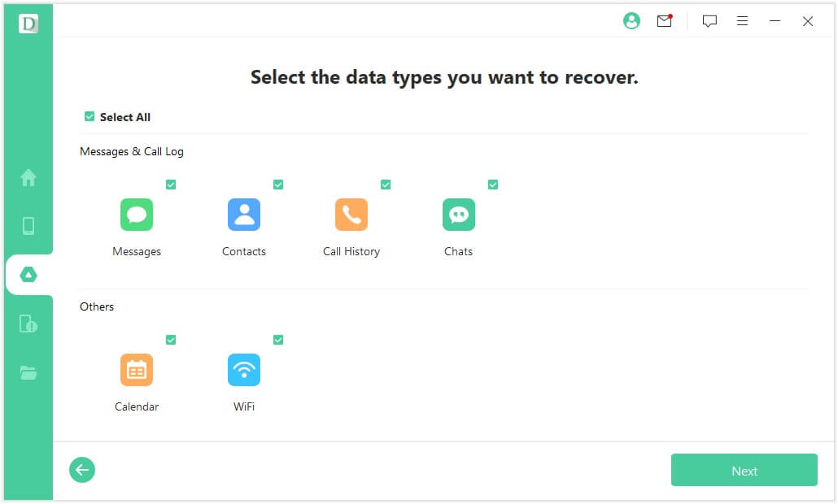
Task: Click the orange Call History icon
Action: pos(351,215)
